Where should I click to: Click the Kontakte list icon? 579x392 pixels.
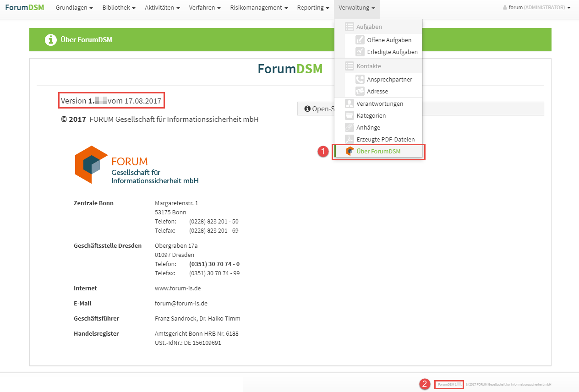click(x=350, y=66)
